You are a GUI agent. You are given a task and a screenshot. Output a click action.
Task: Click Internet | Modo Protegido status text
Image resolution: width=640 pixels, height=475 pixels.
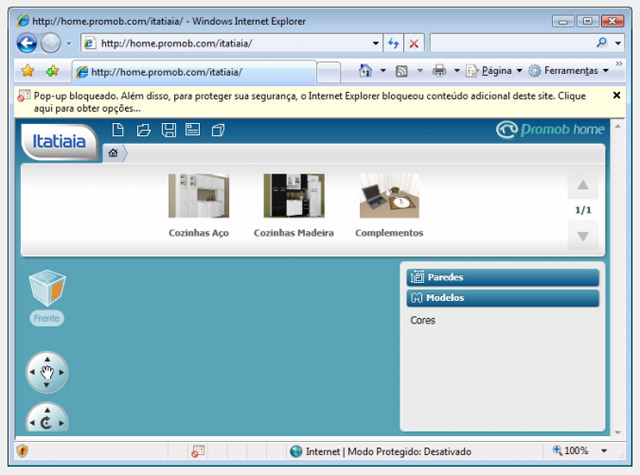click(x=389, y=451)
